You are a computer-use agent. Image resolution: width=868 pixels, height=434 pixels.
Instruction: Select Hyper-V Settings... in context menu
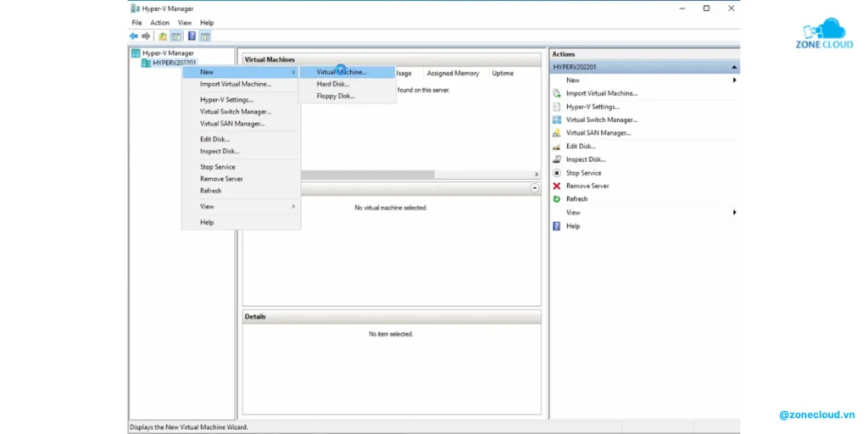point(242,100)
